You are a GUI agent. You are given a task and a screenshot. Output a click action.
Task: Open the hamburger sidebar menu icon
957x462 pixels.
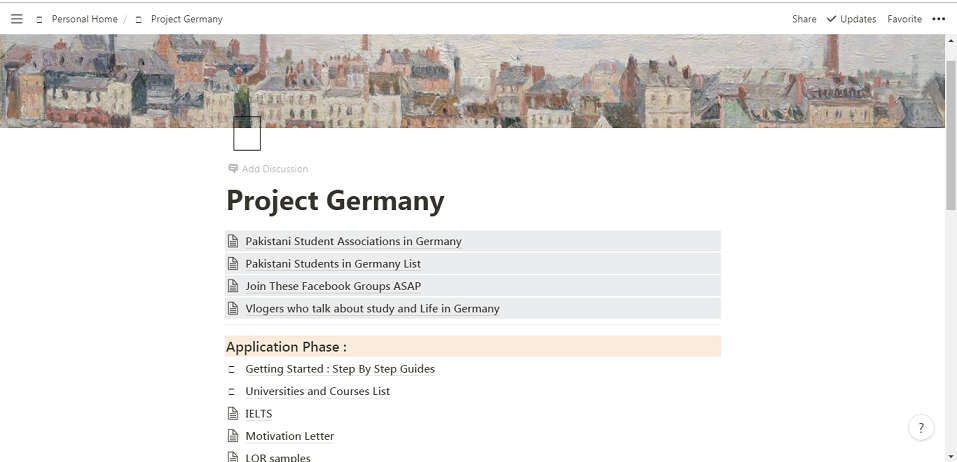[16, 19]
